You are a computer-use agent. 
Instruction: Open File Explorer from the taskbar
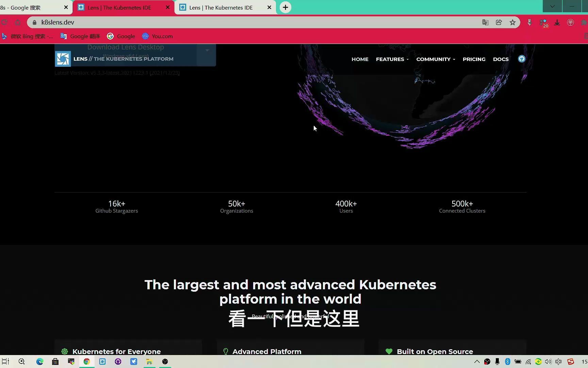149,362
